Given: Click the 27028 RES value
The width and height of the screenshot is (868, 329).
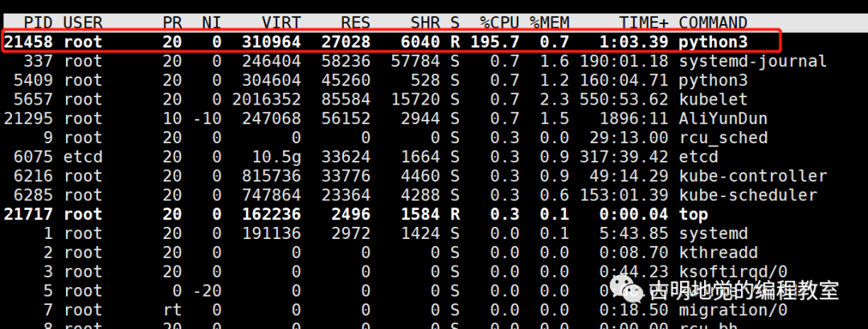Looking at the screenshot, I should click(x=346, y=42).
